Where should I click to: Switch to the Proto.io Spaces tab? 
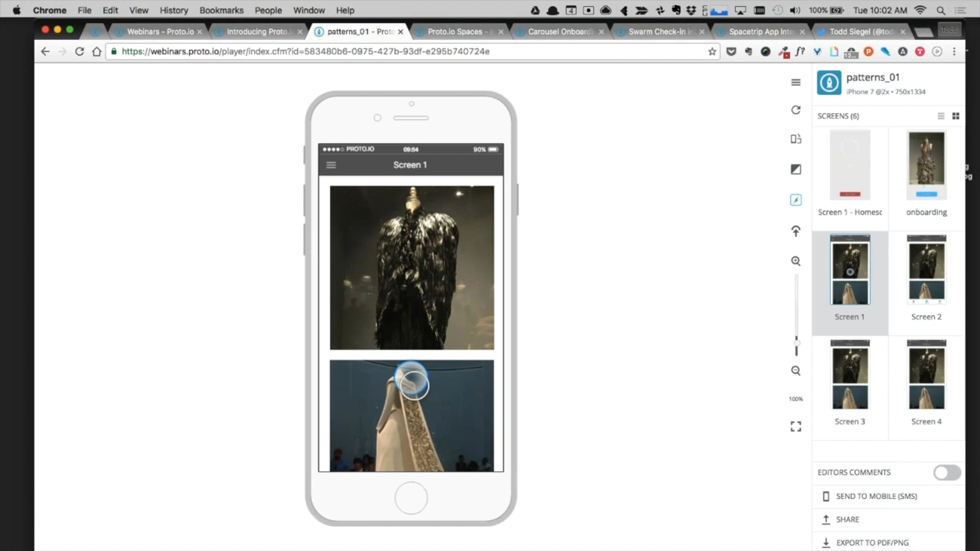point(455,31)
